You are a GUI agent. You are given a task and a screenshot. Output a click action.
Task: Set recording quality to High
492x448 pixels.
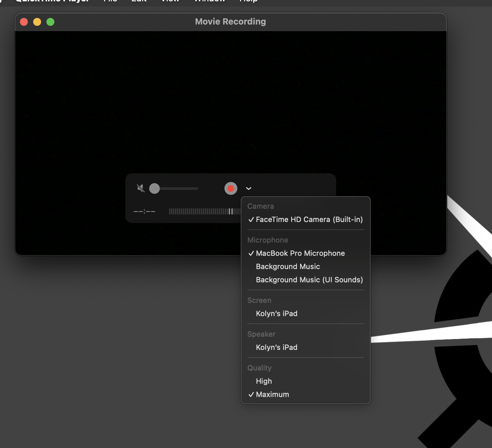point(264,381)
